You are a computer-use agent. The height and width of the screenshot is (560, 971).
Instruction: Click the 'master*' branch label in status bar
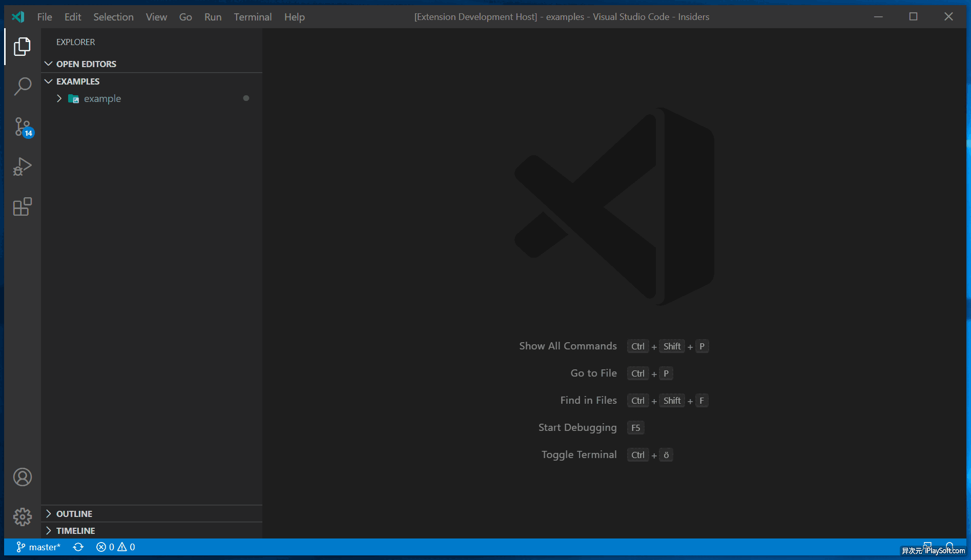[x=45, y=547]
